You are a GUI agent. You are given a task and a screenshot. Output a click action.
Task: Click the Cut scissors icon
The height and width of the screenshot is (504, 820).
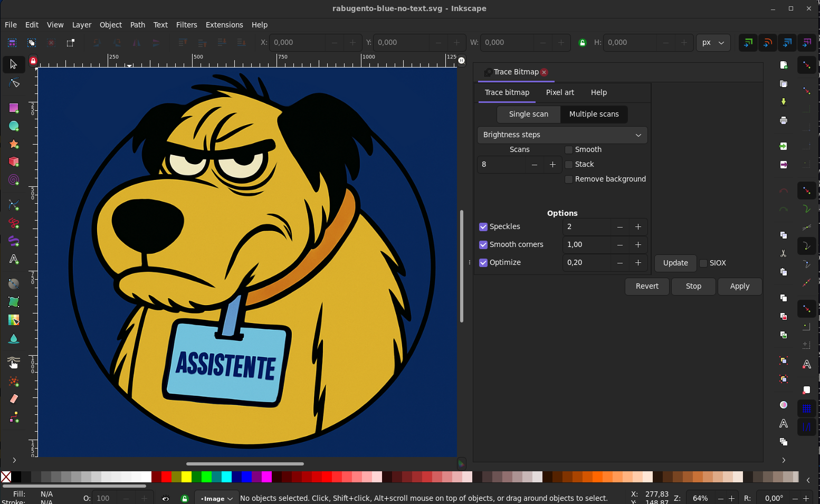point(784,253)
